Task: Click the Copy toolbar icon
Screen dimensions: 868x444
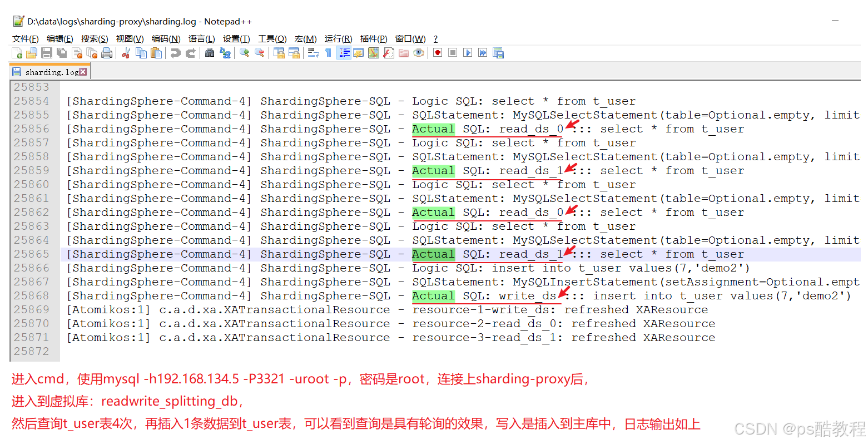Action: [x=141, y=53]
